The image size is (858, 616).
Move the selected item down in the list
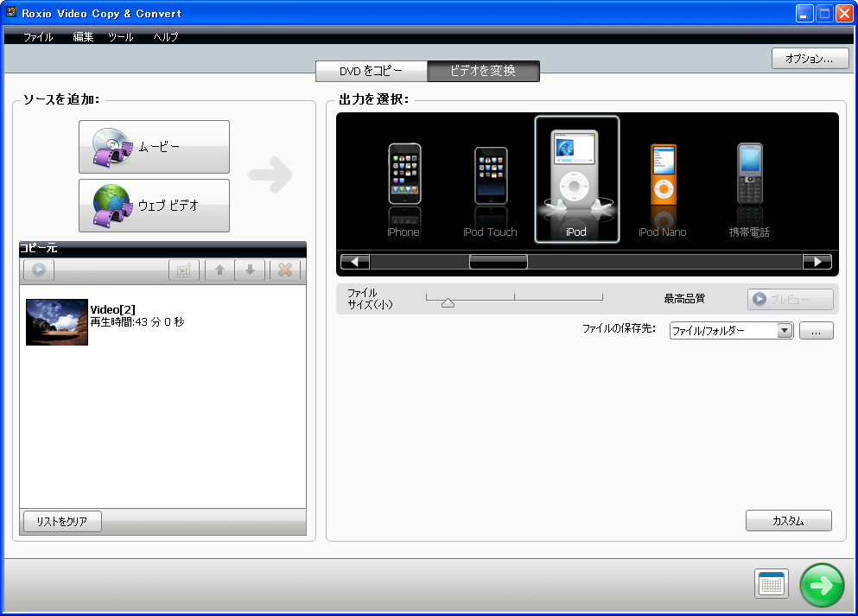250,270
